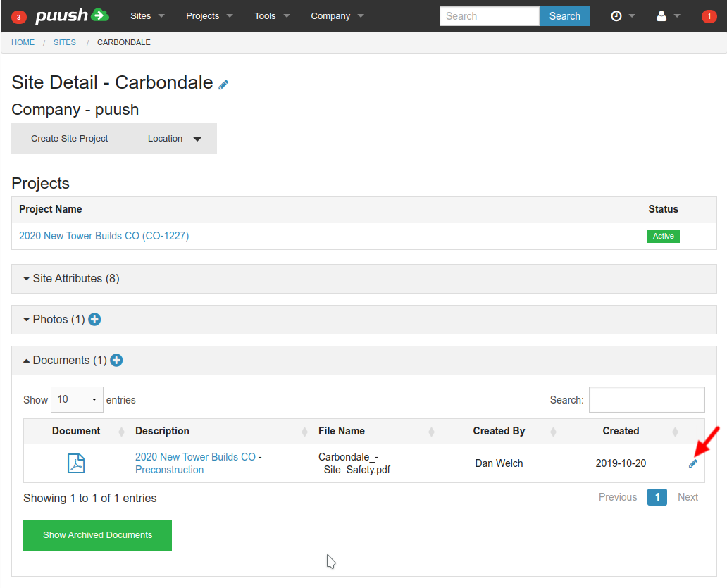727x588 pixels.
Task: Open 2020 New Tower Builds CO (CO-1227) project
Action: tap(104, 236)
